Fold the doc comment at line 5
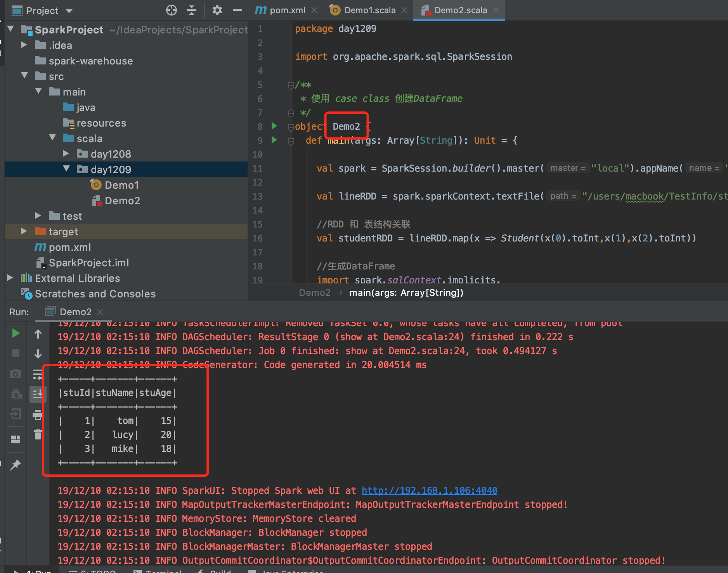The width and height of the screenshot is (728, 573). (291, 85)
